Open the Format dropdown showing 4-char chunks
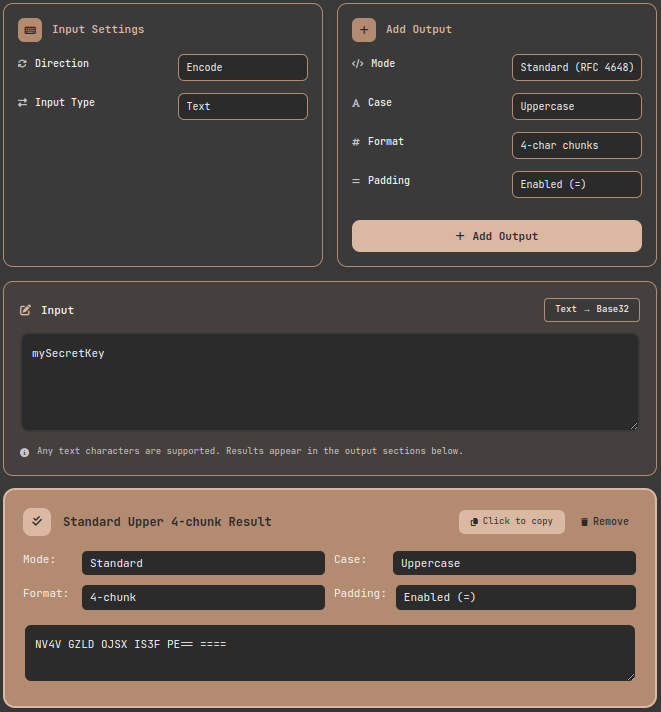 [577, 146]
